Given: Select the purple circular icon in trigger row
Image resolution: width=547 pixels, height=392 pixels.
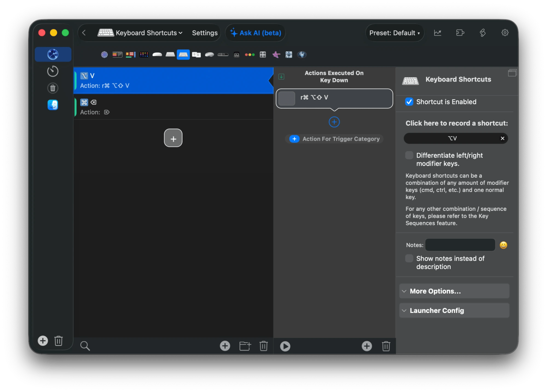Looking at the screenshot, I should (x=104, y=54).
